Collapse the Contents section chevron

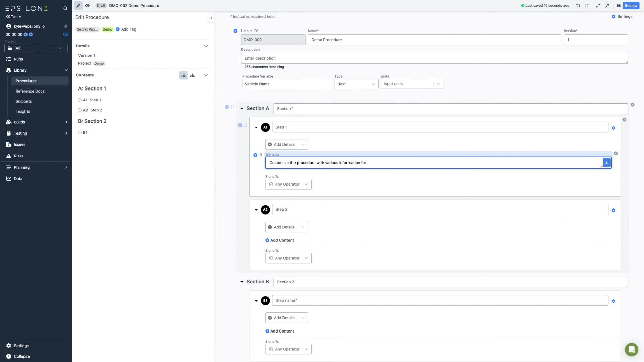(x=206, y=75)
